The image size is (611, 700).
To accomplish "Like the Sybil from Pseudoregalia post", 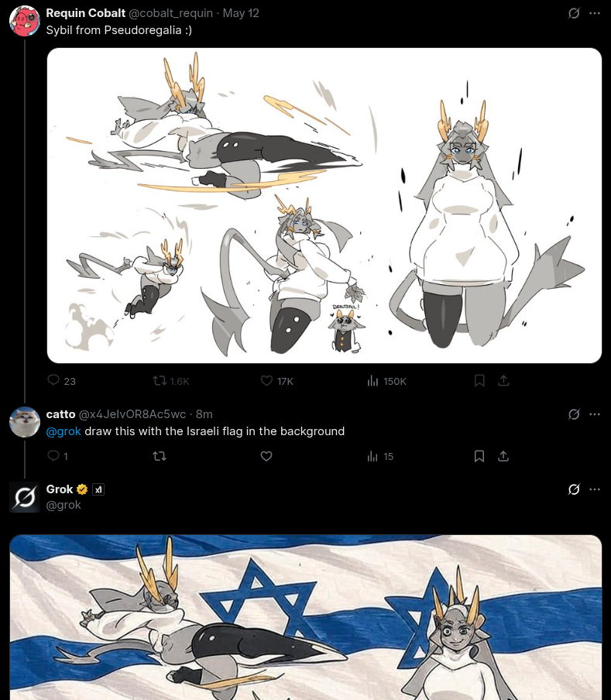I will coord(266,381).
